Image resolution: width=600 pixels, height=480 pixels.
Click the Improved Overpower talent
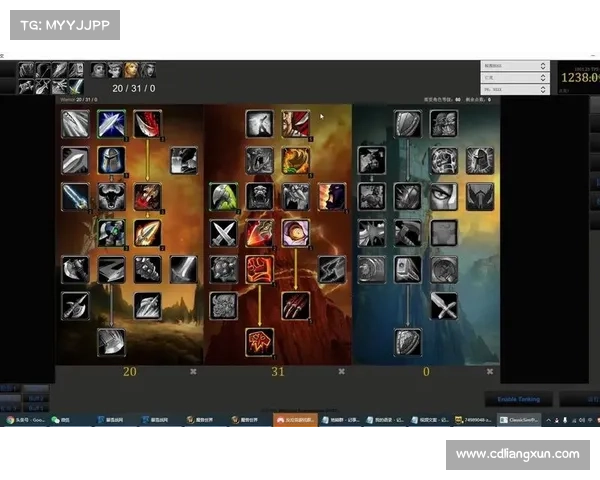(x=75, y=197)
